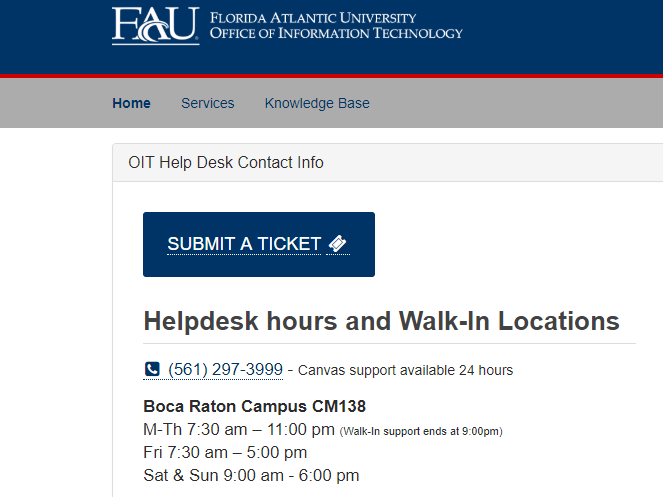Click the FAU logo in header
663x497 pixels.
point(155,26)
